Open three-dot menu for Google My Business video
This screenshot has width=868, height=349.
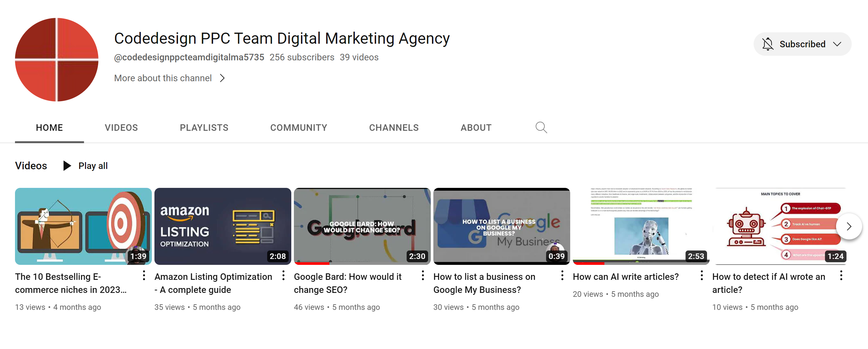[562, 276]
